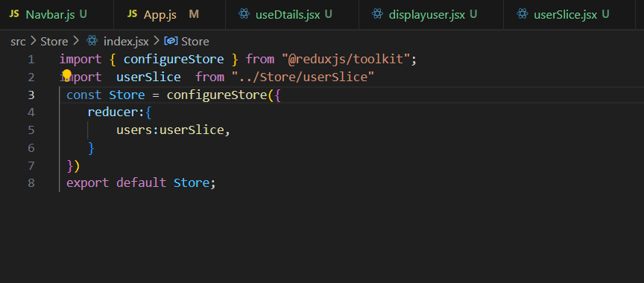Click "reducer:" property on line 4
This screenshot has width=644, height=283.
(116, 112)
